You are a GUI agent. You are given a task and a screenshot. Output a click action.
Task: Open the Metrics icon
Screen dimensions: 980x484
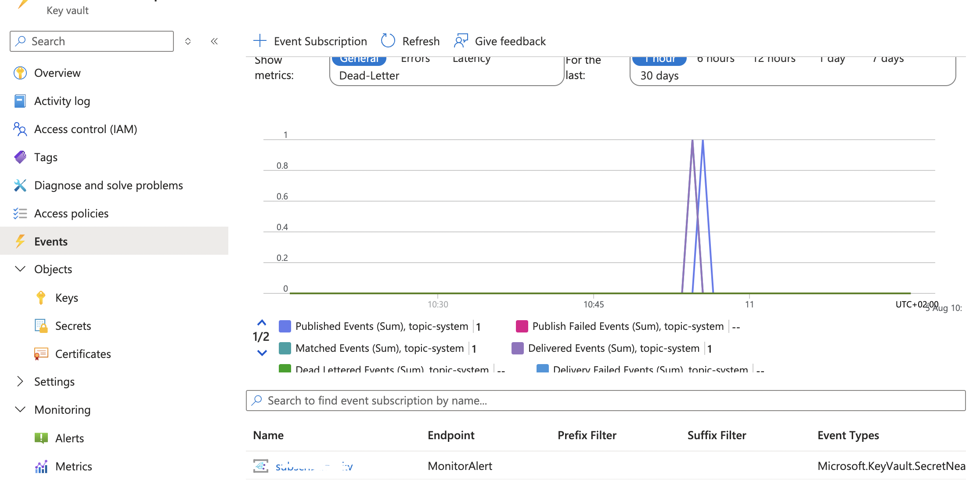pyautogui.click(x=41, y=466)
